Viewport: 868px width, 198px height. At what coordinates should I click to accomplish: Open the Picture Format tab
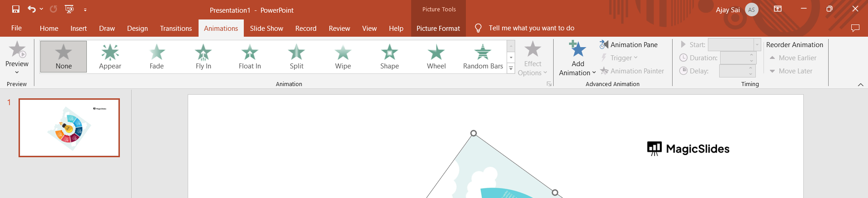[438, 28]
